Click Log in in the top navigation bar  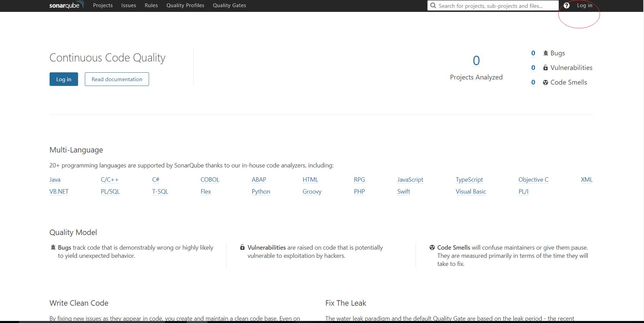[585, 5]
